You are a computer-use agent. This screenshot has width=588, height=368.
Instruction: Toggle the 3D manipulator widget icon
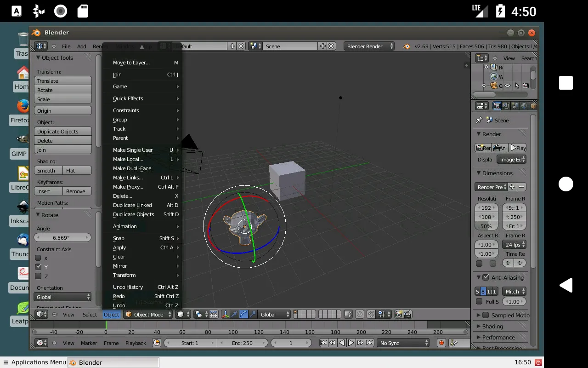(226, 315)
